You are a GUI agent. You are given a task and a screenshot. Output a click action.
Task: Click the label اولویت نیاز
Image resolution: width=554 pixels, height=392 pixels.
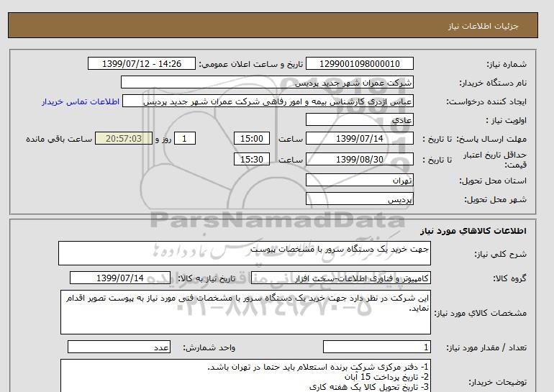pos(507,120)
